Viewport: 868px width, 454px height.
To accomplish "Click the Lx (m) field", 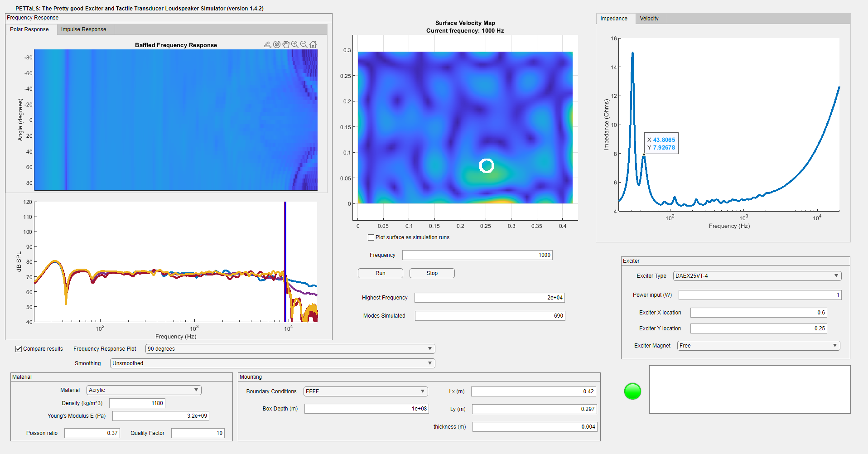I will tap(534, 391).
